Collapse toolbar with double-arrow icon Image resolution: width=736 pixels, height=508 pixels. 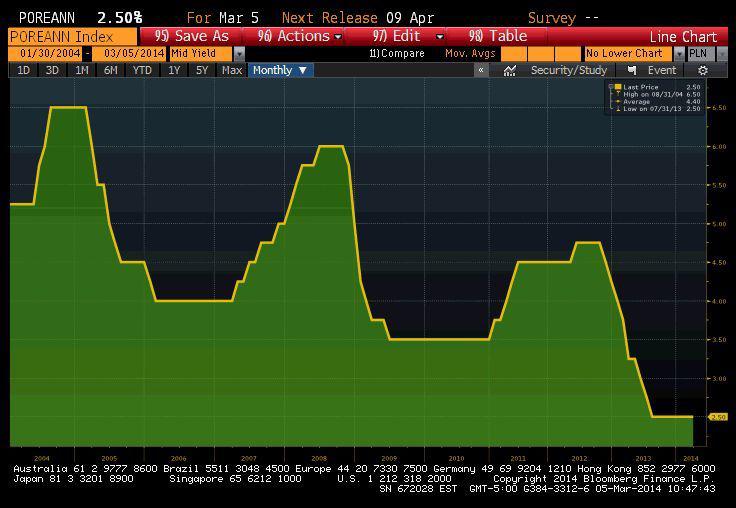[x=481, y=71]
